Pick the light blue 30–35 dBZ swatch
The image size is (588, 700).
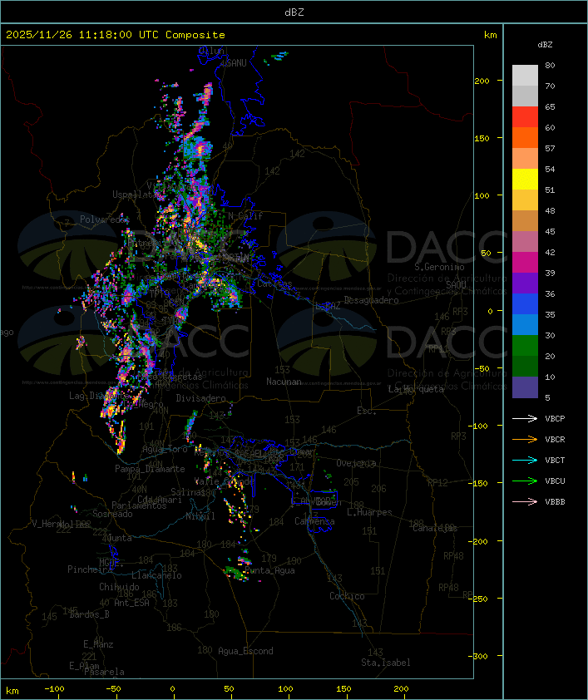click(525, 324)
